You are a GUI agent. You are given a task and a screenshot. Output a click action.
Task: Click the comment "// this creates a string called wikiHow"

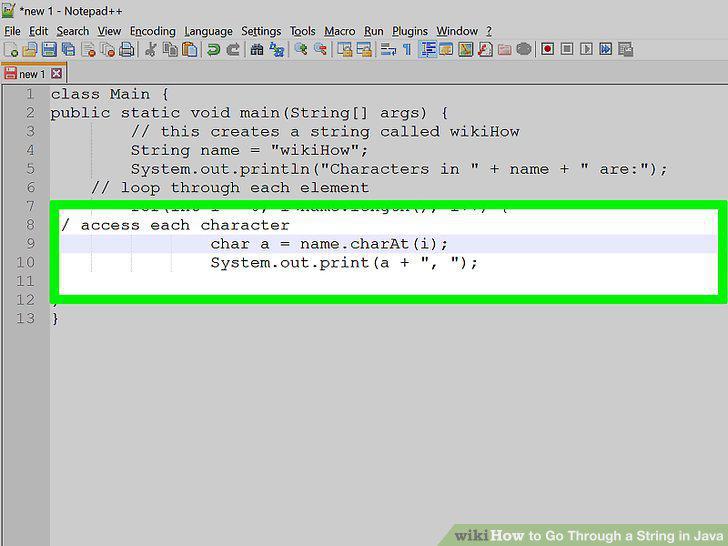[x=325, y=131]
